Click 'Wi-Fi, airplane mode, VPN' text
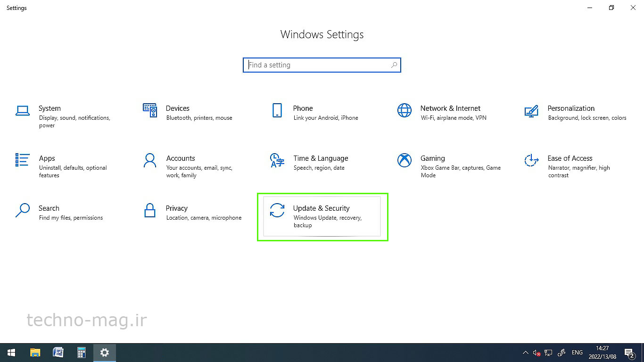The height and width of the screenshot is (362, 644). coord(454,118)
